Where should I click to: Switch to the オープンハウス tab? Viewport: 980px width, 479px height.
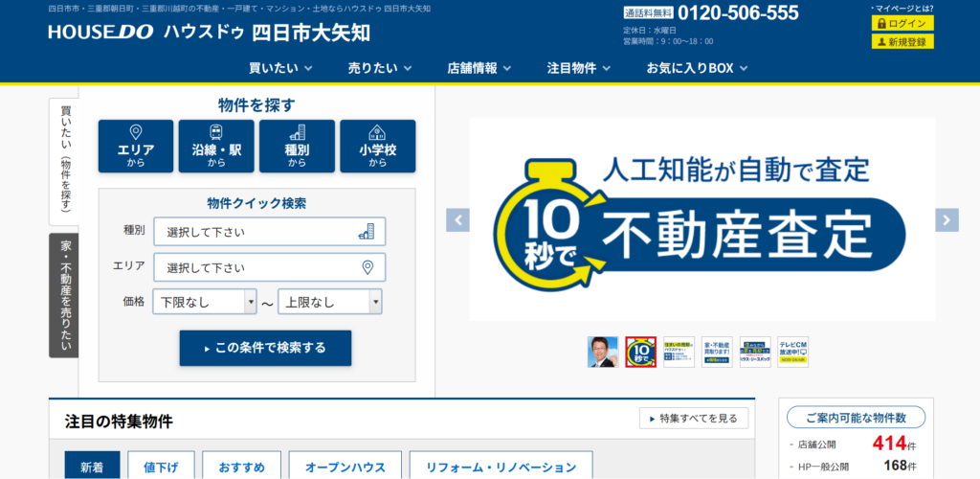[345, 466]
